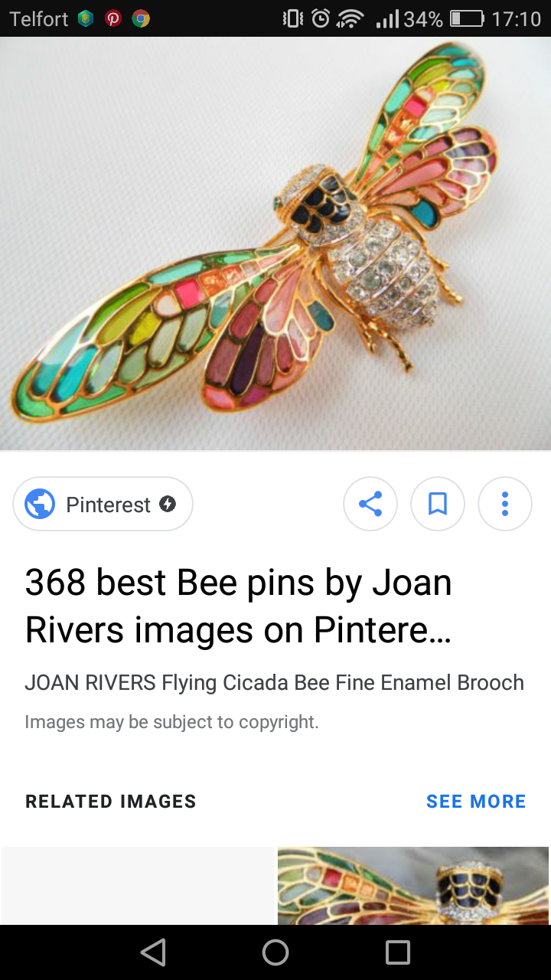Viewport: 551px width, 980px height.
Task: Tap Chrome notification icon in status bar
Action: tap(140, 18)
